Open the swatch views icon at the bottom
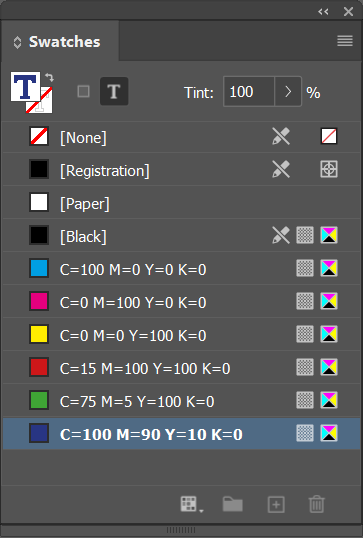 coord(191,504)
